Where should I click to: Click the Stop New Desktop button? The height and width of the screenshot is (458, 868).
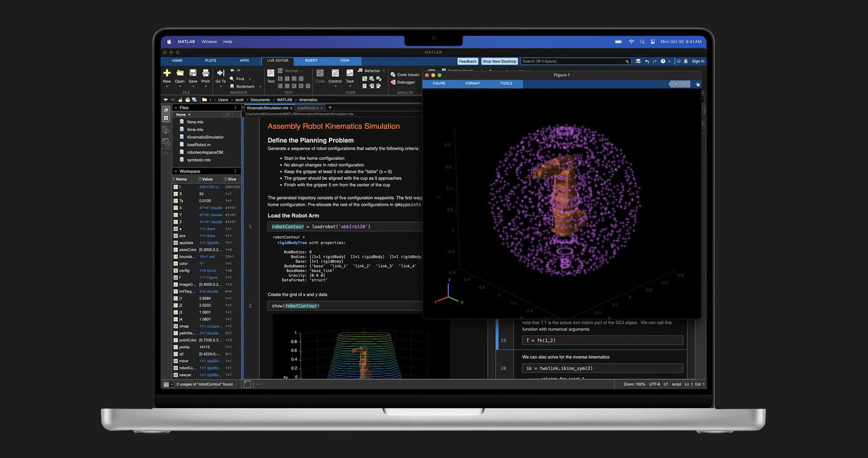(500, 61)
